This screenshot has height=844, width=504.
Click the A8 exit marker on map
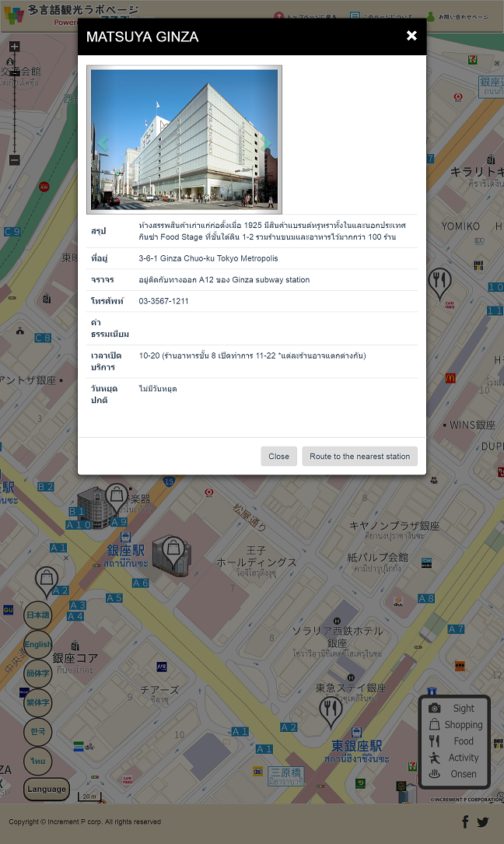426,598
